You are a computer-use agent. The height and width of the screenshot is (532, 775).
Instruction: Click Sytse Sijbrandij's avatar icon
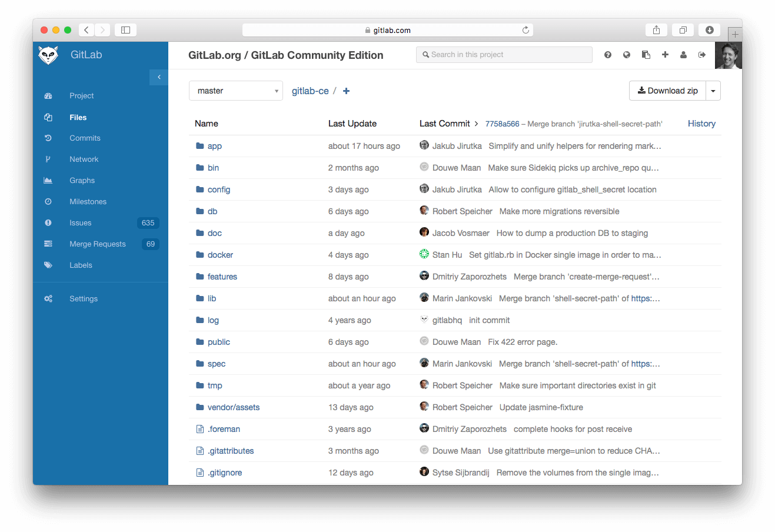click(x=424, y=471)
